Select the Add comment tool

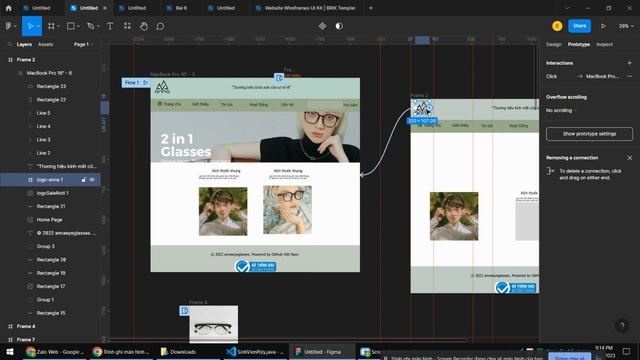tap(160, 26)
